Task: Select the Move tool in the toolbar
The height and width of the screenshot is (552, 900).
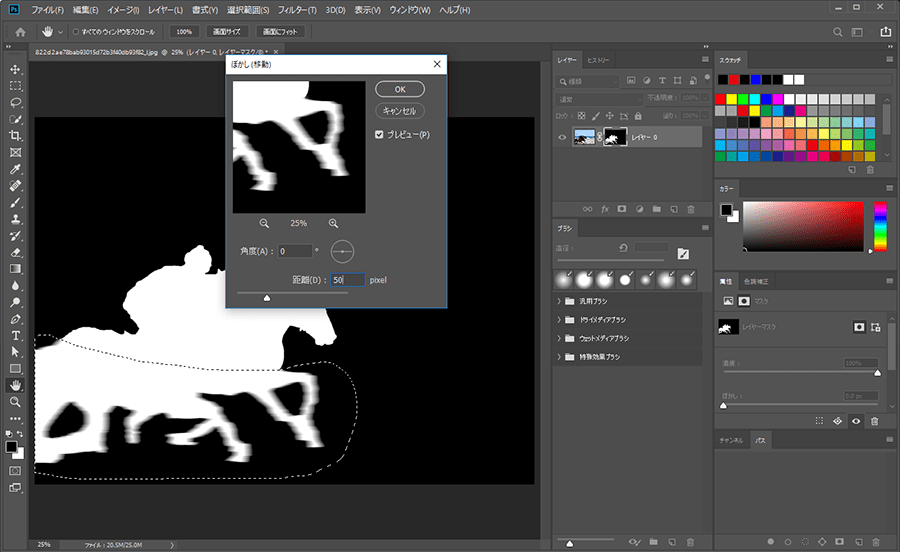Action: (x=15, y=69)
